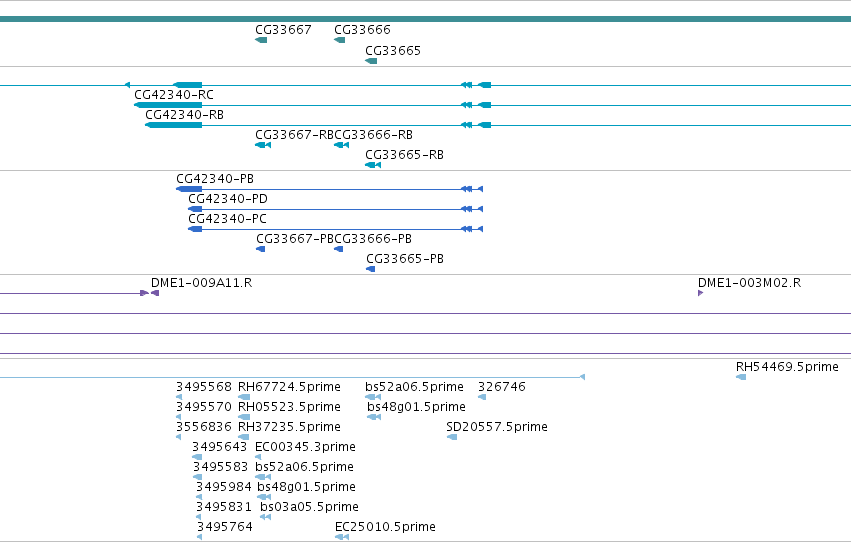Select the 3495570 feature label
851x542 pixels.
[x=204, y=407]
